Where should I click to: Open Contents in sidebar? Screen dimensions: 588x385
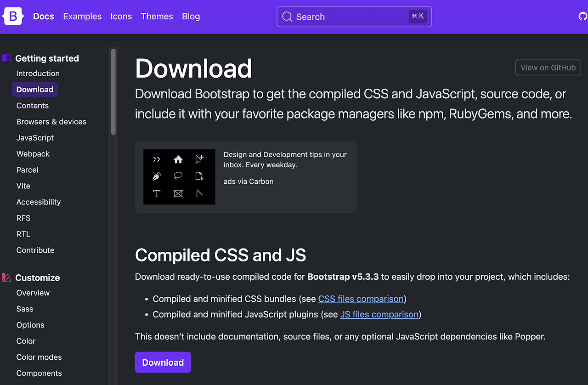33,106
